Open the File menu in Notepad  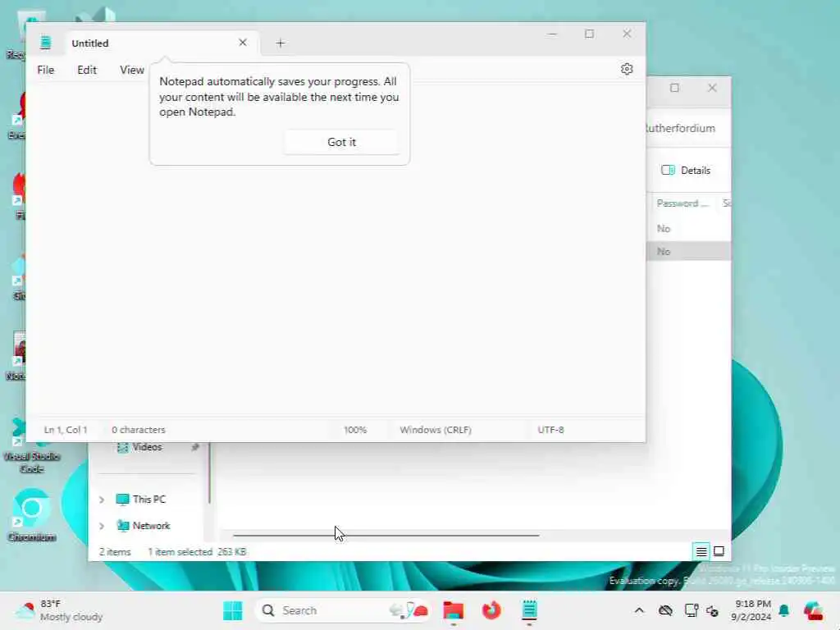[x=46, y=70]
